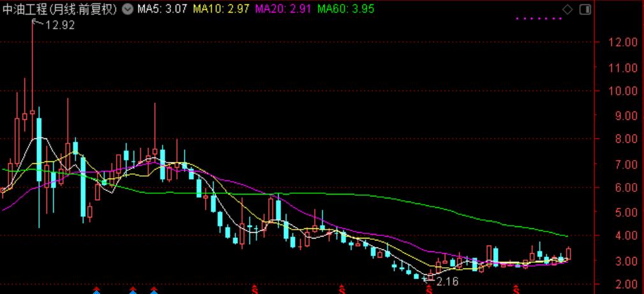Viewport: 644px width, 294px height.
Task: Click the 4.00 price axis label
Action: click(x=626, y=236)
